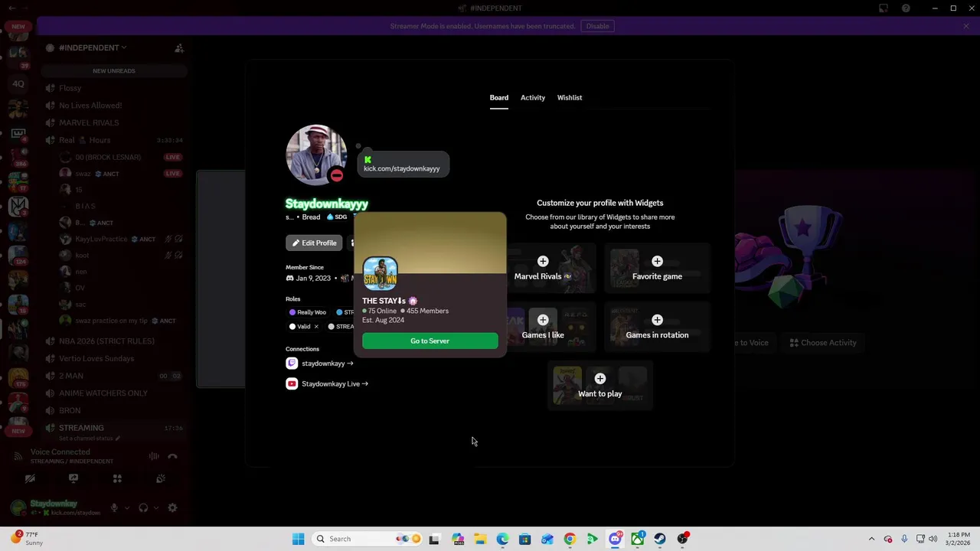Add the Marvel Rivals widget
980x551 pixels.
click(543, 262)
